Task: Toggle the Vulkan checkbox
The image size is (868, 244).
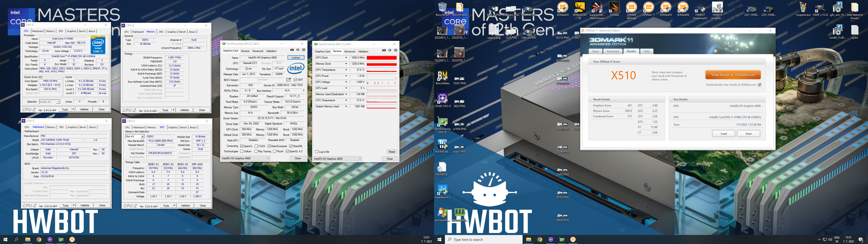Action: coord(242,151)
